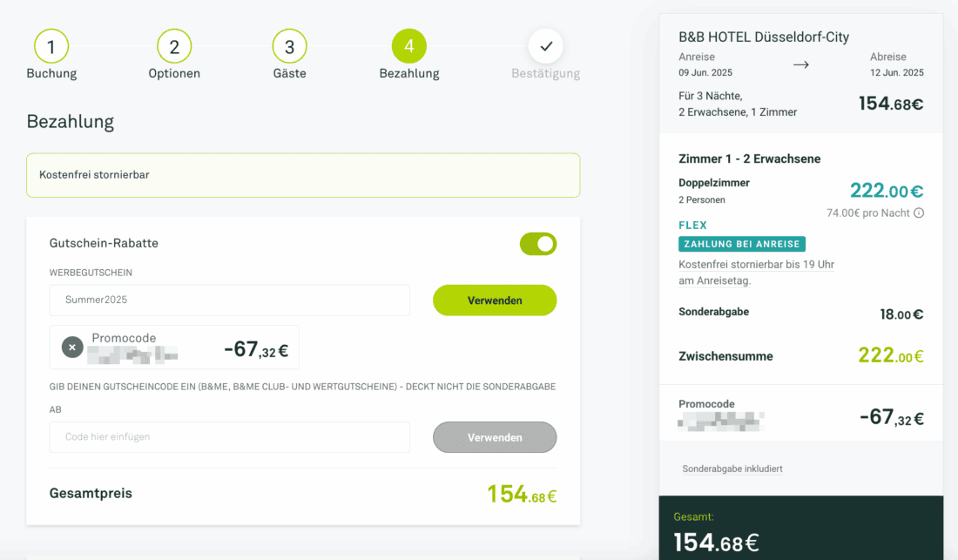Remove the applied promocode with X icon
The width and height of the screenshot is (958, 560).
72,347
